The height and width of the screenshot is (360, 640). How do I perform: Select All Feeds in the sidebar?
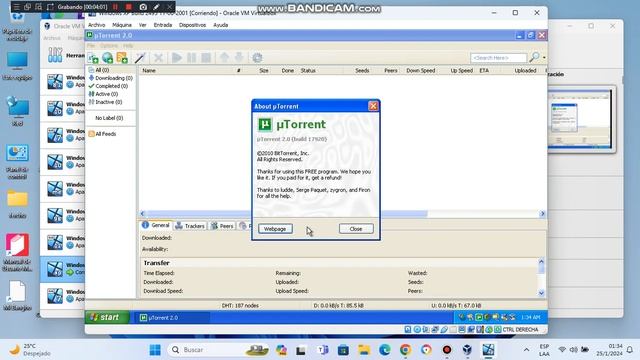[x=102, y=134]
